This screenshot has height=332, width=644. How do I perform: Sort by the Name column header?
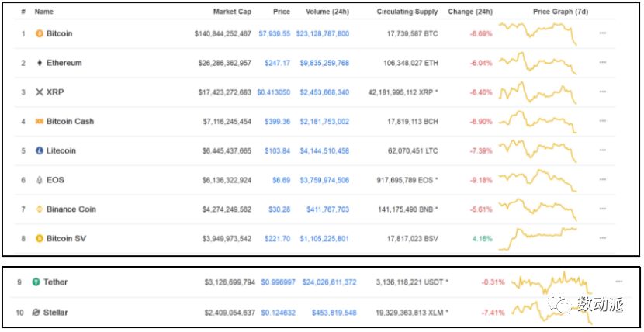(44, 12)
